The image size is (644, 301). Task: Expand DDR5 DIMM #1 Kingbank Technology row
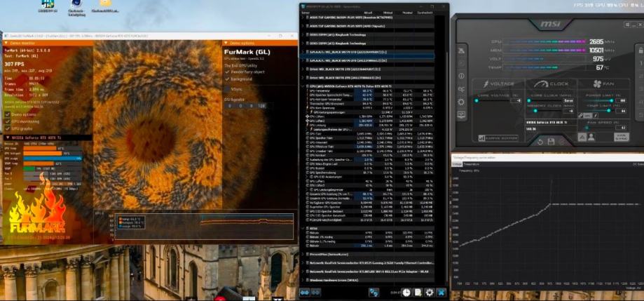pyautogui.click(x=302, y=35)
